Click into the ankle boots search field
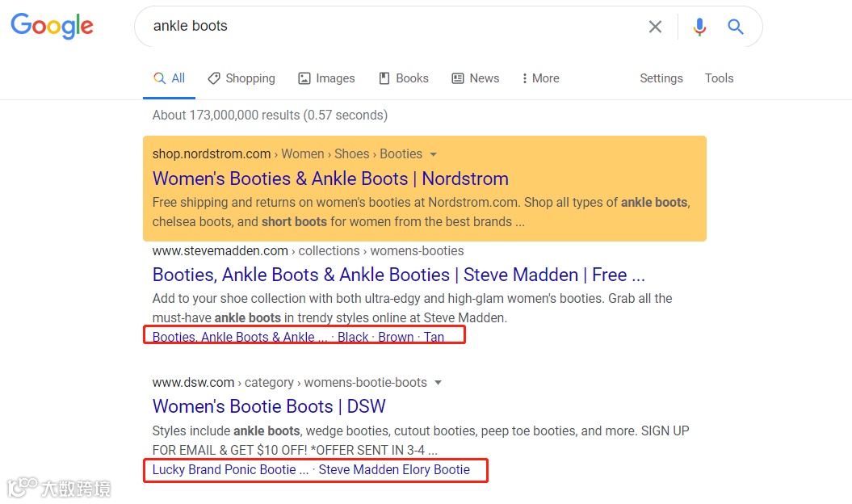This screenshot has width=852, height=504. tap(388, 27)
